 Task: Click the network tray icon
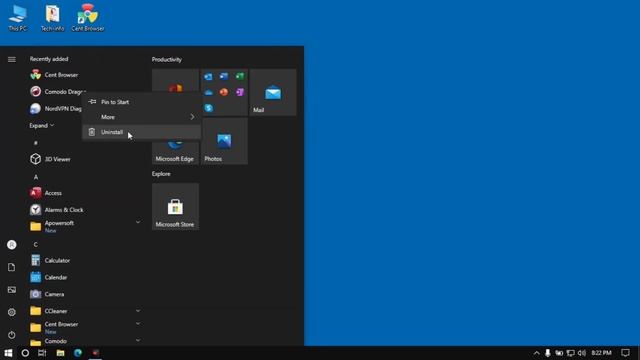(x=571, y=353)
